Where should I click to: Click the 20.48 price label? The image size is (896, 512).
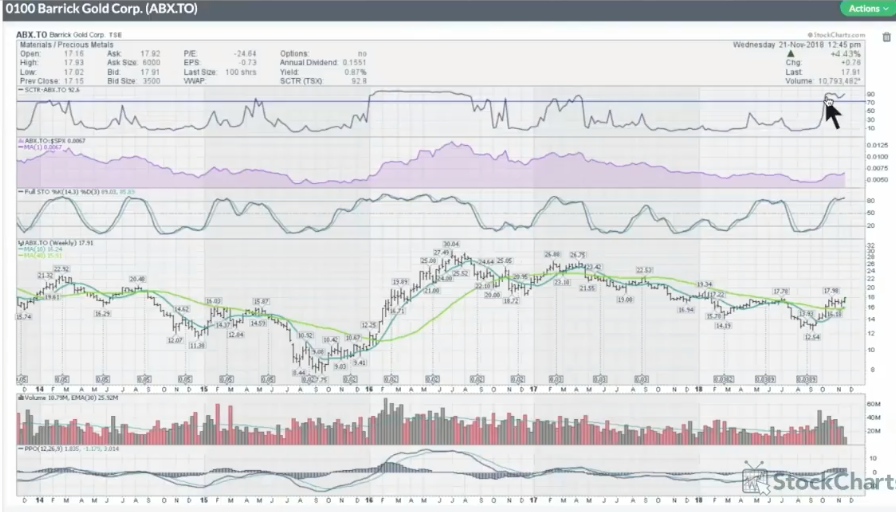(137, 279)
